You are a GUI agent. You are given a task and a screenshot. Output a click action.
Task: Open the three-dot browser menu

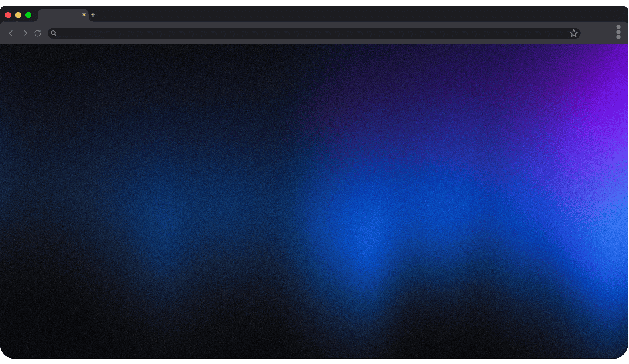[618, 32]
